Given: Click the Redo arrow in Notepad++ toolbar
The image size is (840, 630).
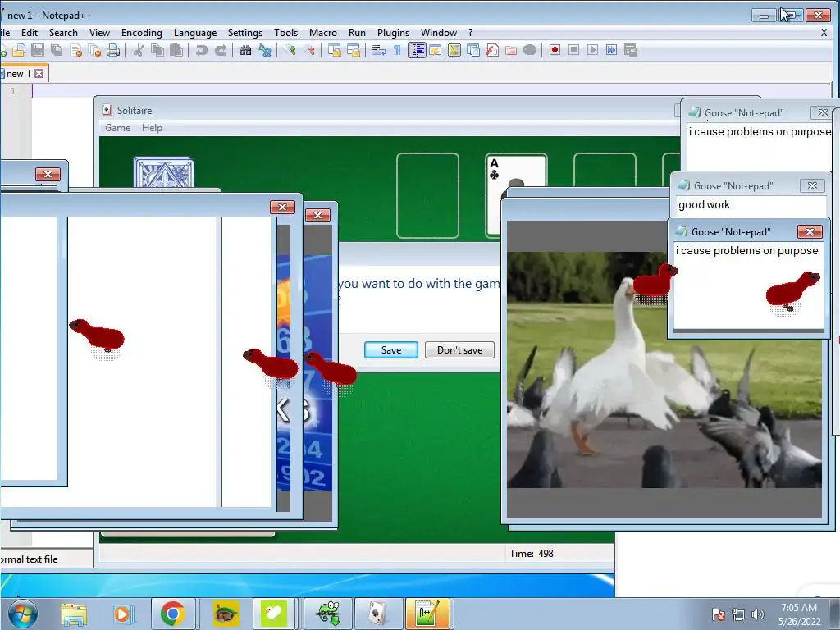Looking at the screenshot, I should tap(220, 50).
